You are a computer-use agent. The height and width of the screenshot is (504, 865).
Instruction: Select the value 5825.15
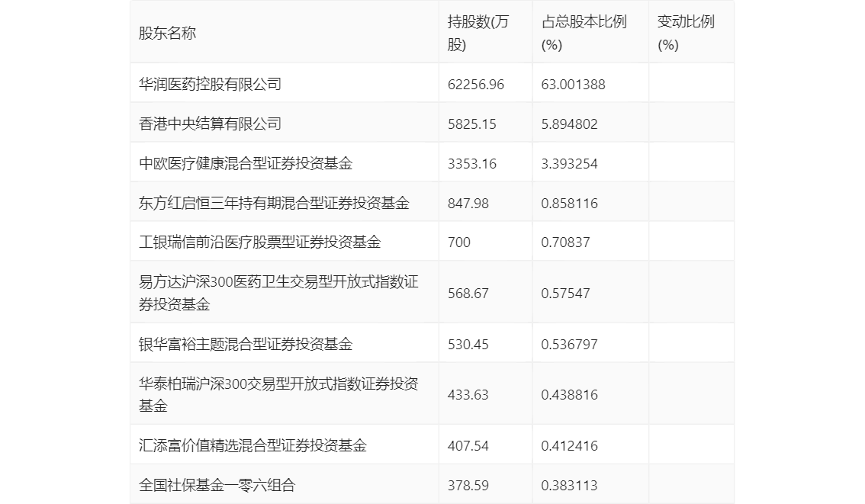point(472,124)
